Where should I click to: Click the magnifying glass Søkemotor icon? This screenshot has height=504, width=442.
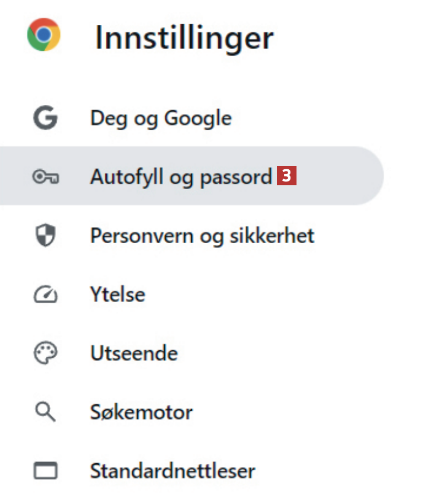(x=45, y=412)
